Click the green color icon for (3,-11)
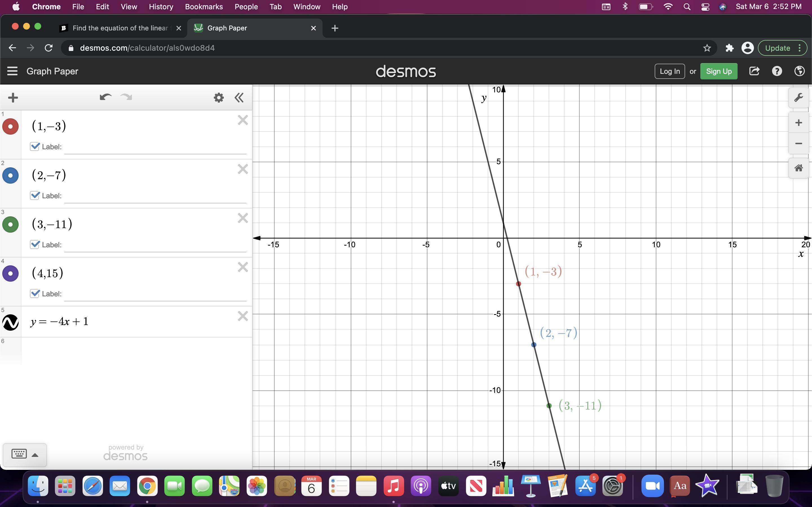 pos(10,224)
